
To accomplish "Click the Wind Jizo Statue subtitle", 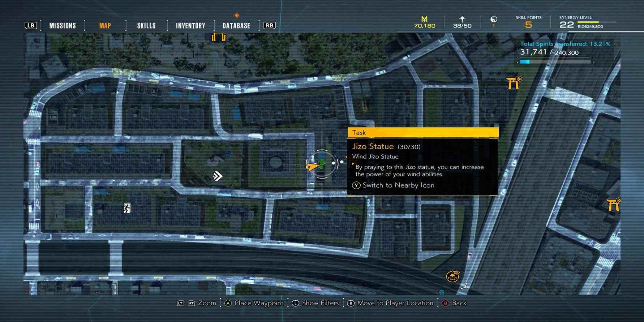I will click(x=375, y=157).
